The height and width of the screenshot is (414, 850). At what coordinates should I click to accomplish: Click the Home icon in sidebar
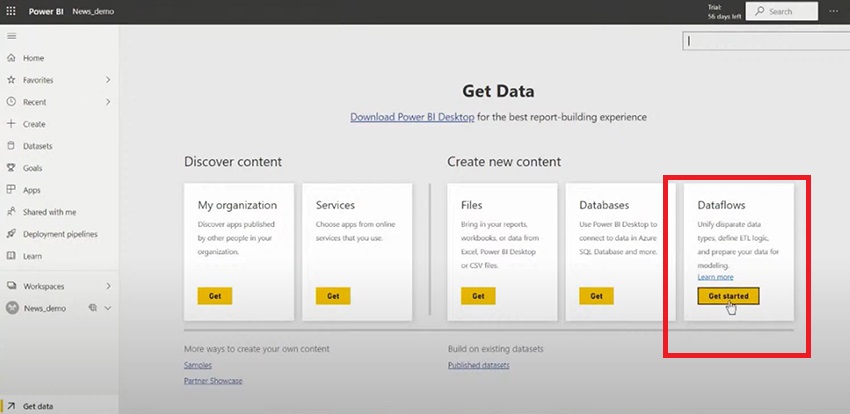[x=11, y=57]
